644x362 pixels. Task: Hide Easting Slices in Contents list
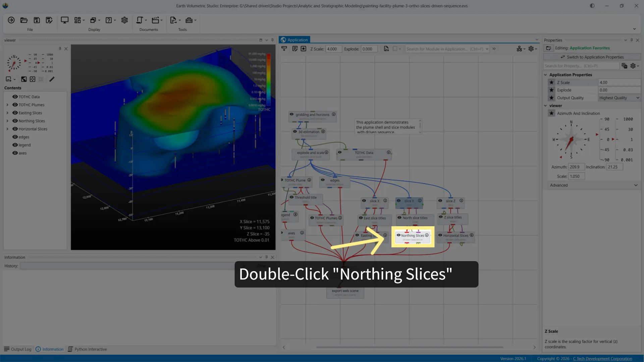(x=15, y=113)
